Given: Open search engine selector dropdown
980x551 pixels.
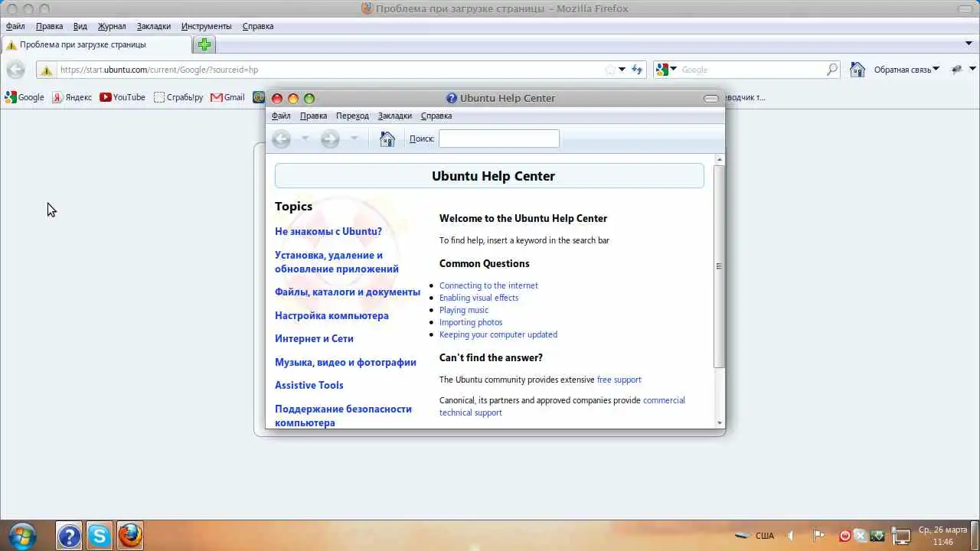Looking at the screenshot, I should click(667, 70).
